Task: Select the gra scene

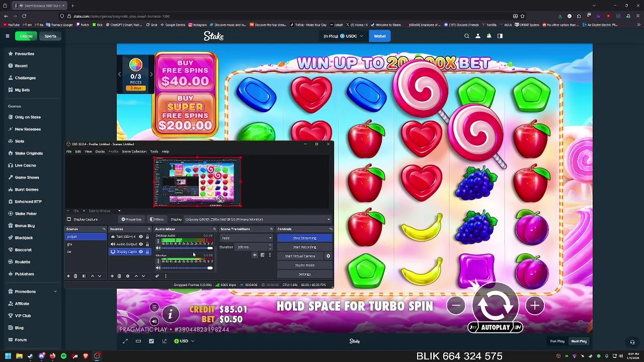Action: point(86,244)
